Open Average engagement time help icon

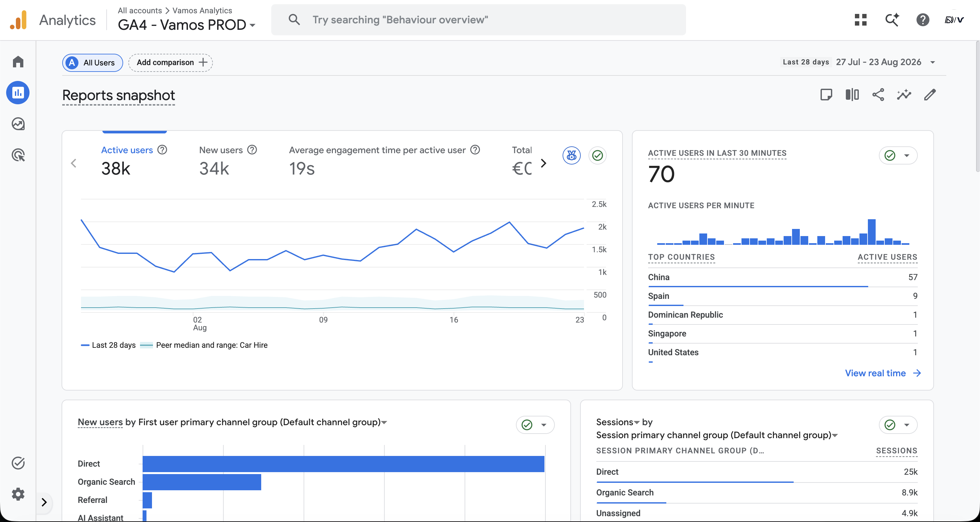point(475,150)
